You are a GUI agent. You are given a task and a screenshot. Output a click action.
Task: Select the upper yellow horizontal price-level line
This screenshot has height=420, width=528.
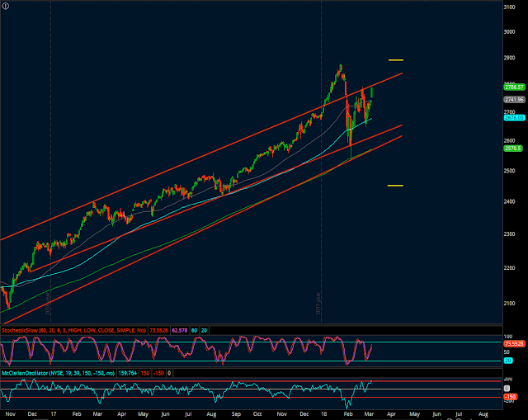pyautogui.click(x=396, y=60)
